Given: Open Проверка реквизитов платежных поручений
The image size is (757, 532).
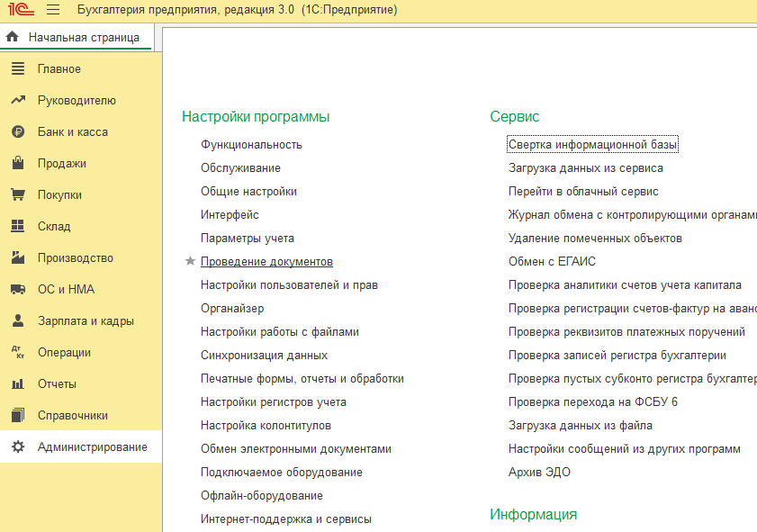Looking at the screenshot, I should tap(626, 331).
